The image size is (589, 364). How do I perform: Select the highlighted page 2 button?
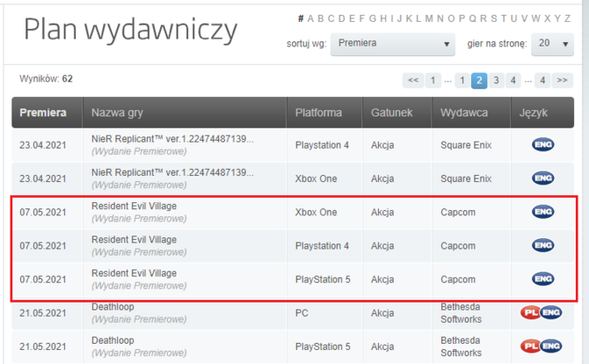(479, 80)
